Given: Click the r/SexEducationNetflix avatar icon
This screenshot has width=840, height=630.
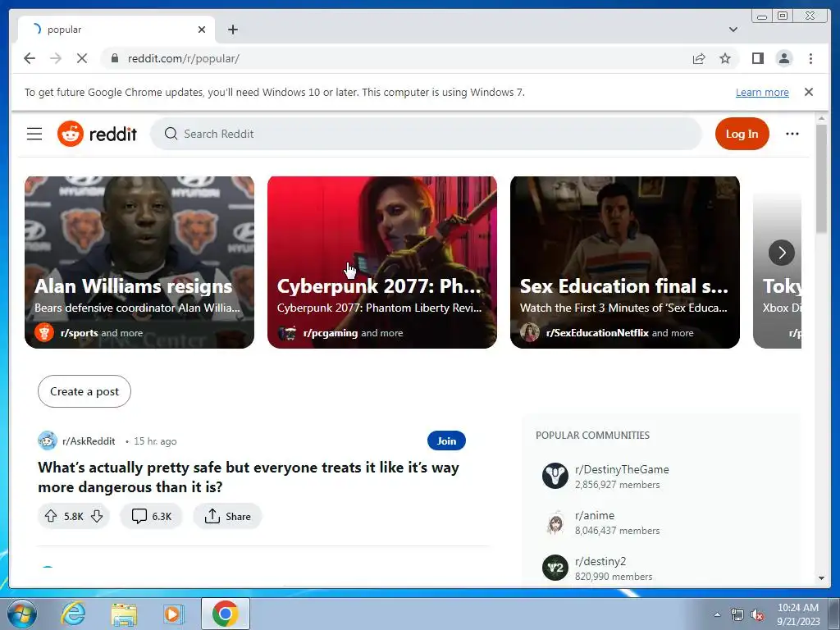Looking at the screenshot, I should click(529, 333).
